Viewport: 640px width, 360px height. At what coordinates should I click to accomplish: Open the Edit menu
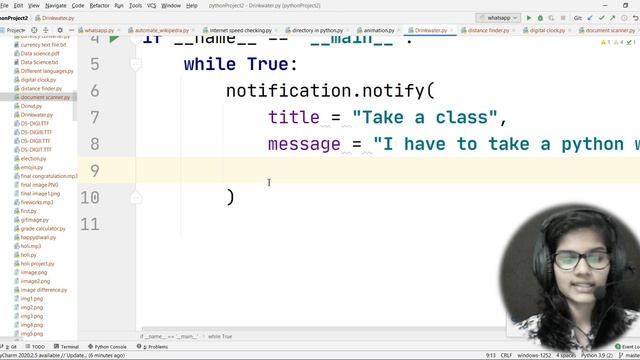pyautogui.click(x=18, y=6)
